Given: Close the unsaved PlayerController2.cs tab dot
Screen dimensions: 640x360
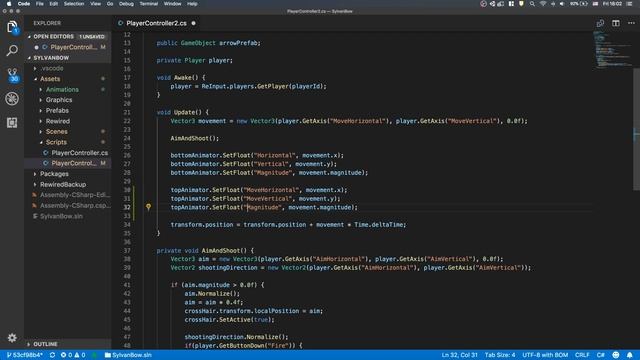Looking at the screenshot, I should (x=193, y=23).
